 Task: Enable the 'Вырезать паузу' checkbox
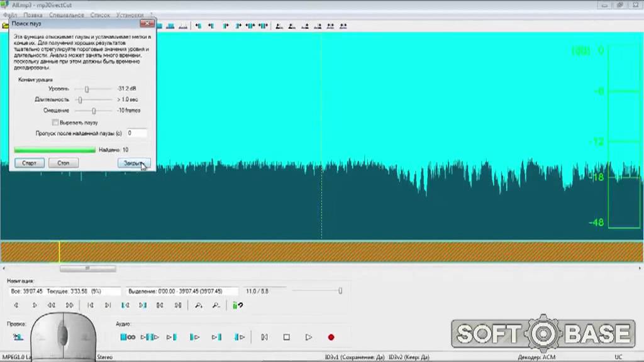pos(55,123)
